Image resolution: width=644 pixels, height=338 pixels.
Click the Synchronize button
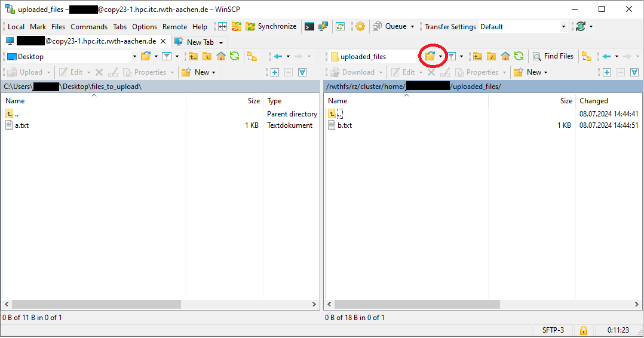point(271,27)
